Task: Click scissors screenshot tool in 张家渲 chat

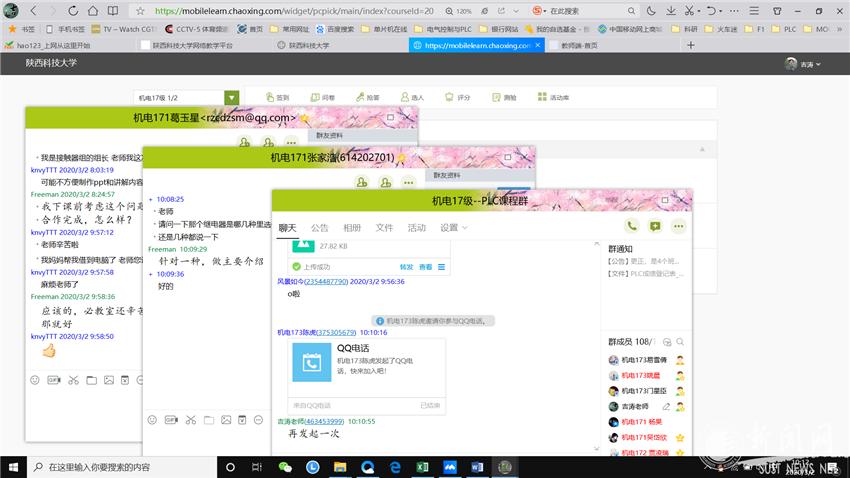Action: point(190,420)
